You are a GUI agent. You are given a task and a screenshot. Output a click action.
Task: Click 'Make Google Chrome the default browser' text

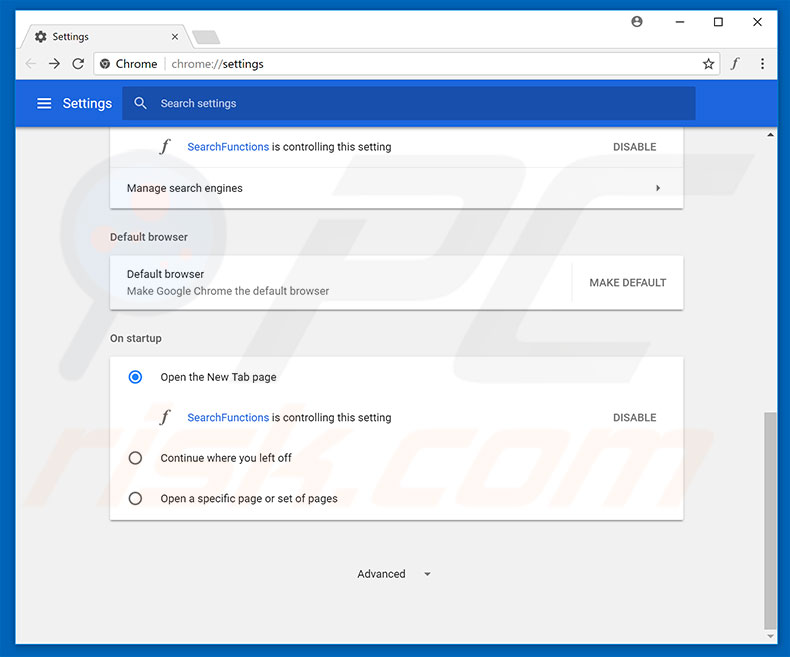(228, 291)
